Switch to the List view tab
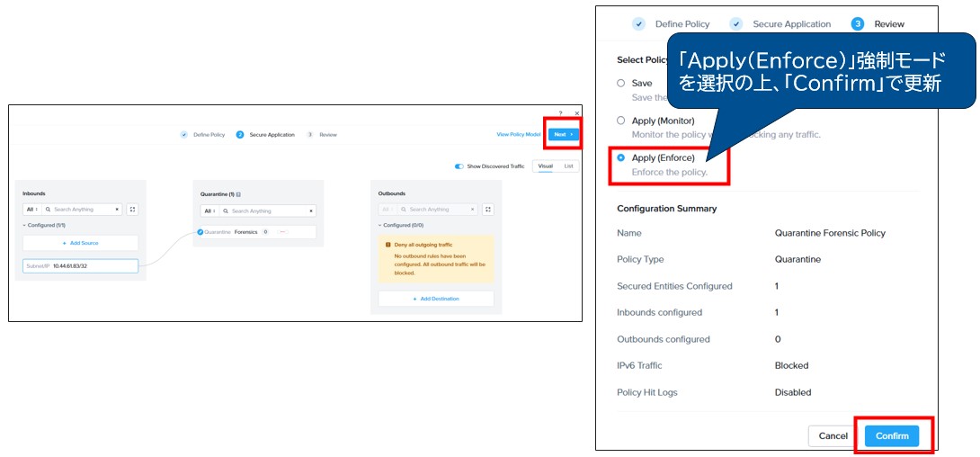The width and height of the screenshot is (980, 457). click(568, 166)
